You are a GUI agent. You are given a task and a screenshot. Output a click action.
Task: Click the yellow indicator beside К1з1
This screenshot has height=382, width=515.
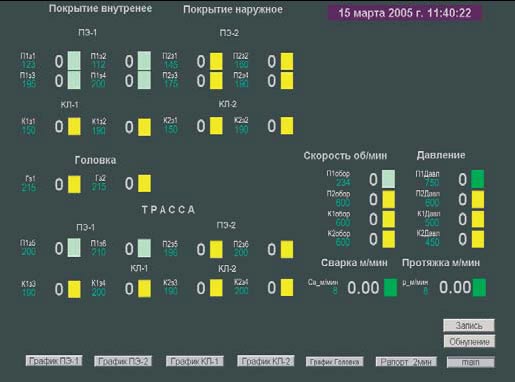(x=74, y=126)
